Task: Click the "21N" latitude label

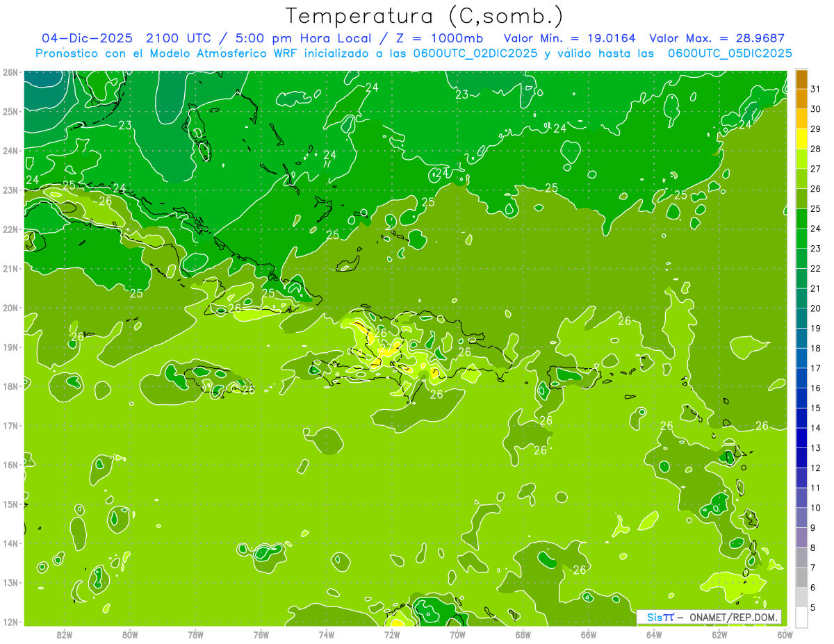Action: 10,268
